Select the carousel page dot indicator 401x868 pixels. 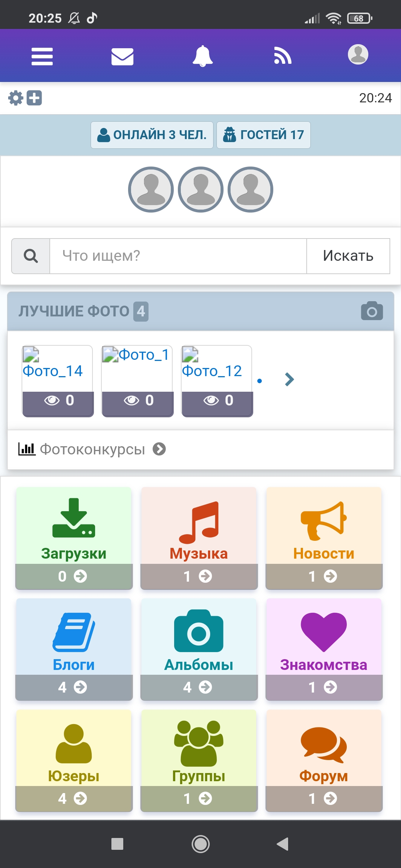coord(260,381)
